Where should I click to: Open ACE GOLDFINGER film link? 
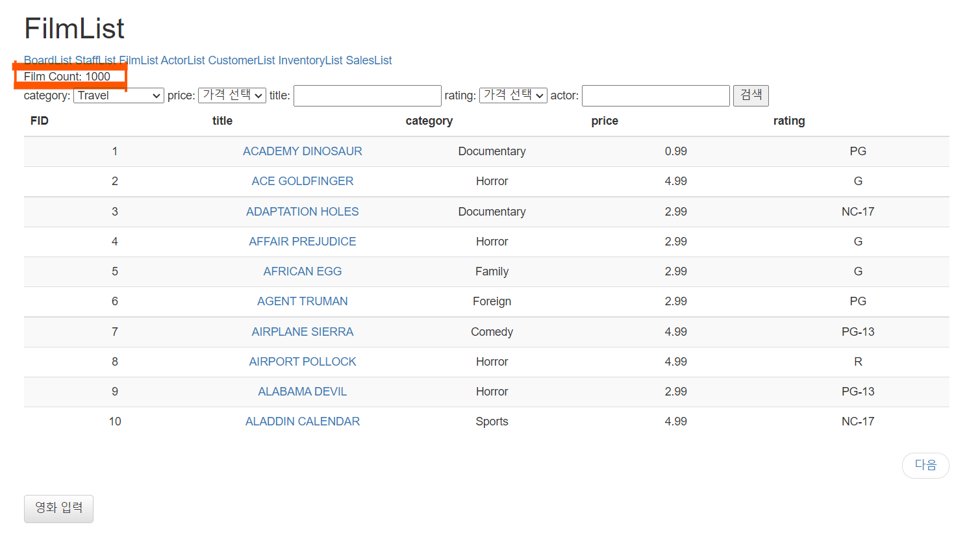pos(303,181)
